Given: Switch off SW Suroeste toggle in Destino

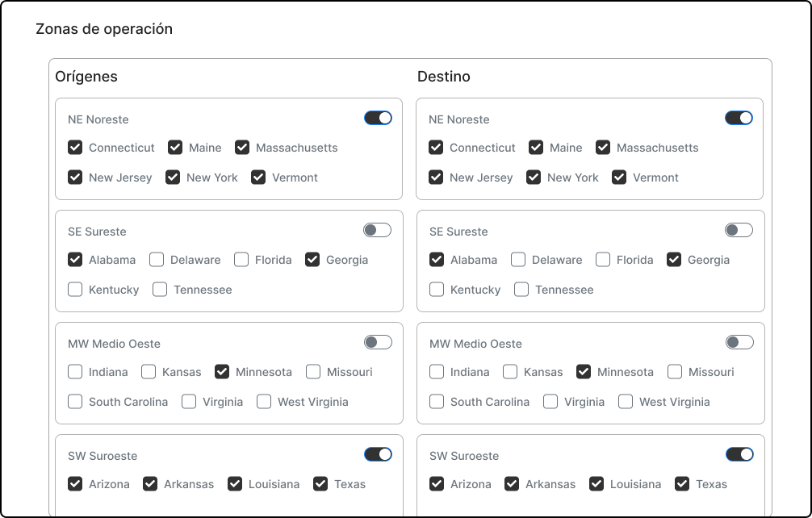Looking at the screenshot, I should [739, 454].
